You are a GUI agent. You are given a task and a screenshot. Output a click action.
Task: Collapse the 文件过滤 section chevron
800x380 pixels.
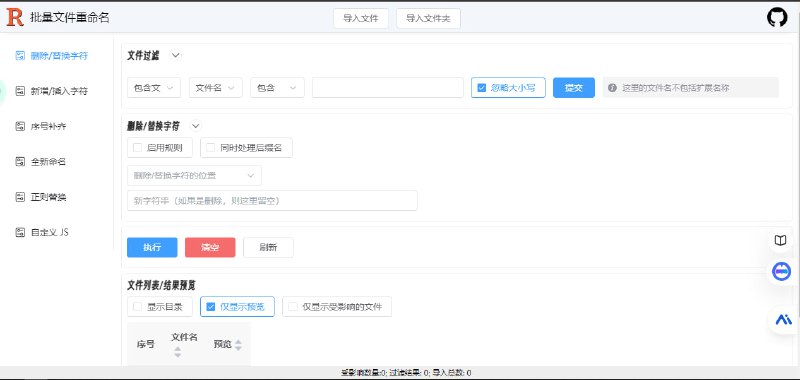point(176,56)
